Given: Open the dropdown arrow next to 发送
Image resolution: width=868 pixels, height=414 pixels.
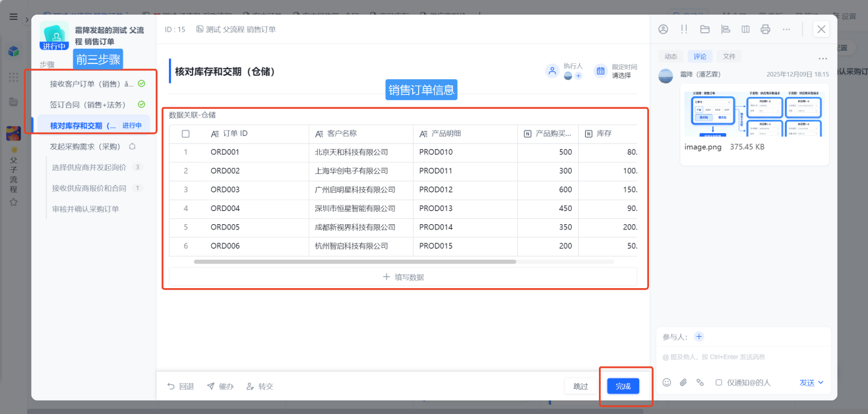Looking at the screenshot, I should click(821, 382).
